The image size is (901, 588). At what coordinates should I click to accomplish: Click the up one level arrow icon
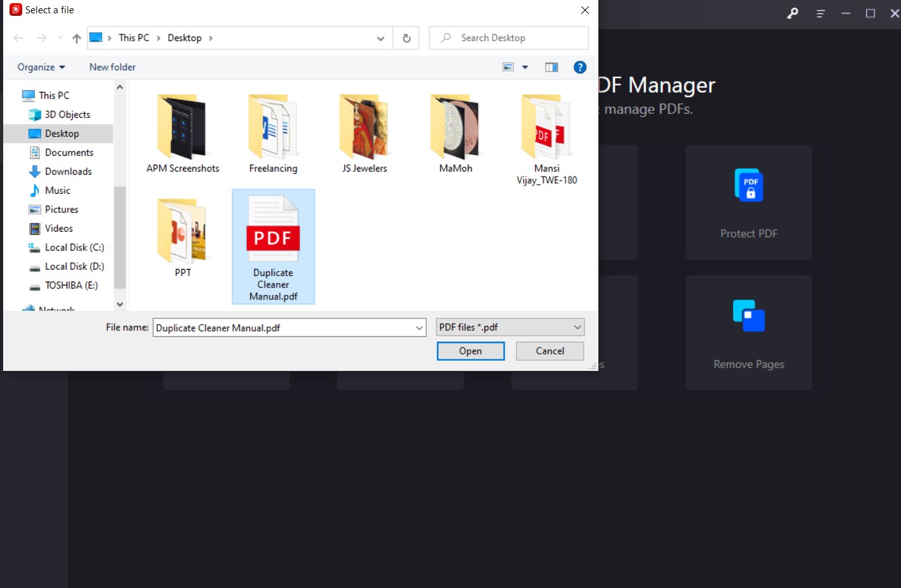76,37
